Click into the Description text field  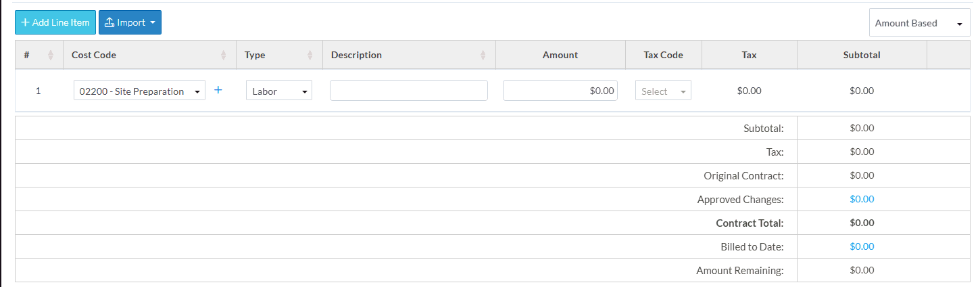pos(408,91)
